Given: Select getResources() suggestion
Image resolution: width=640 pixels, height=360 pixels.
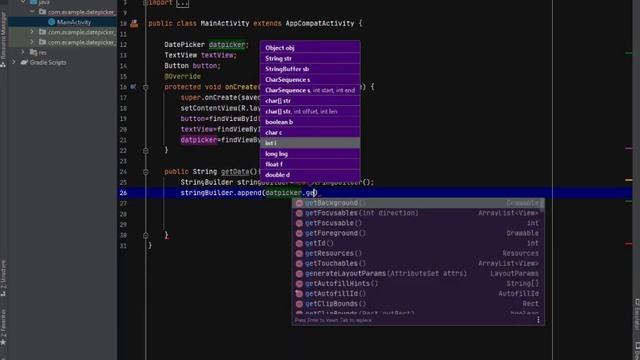Looking at the screenshot, I should 416,253.
